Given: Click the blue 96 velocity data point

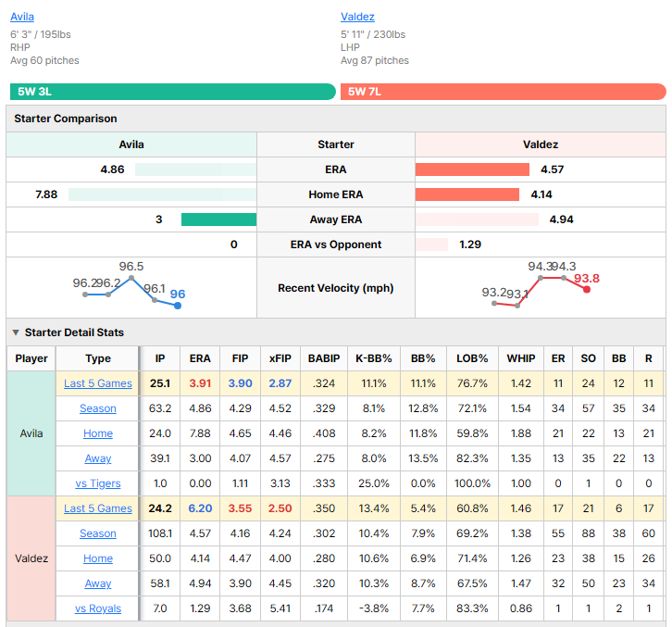Looking at the screenshot, I should [x=178, y=306].
